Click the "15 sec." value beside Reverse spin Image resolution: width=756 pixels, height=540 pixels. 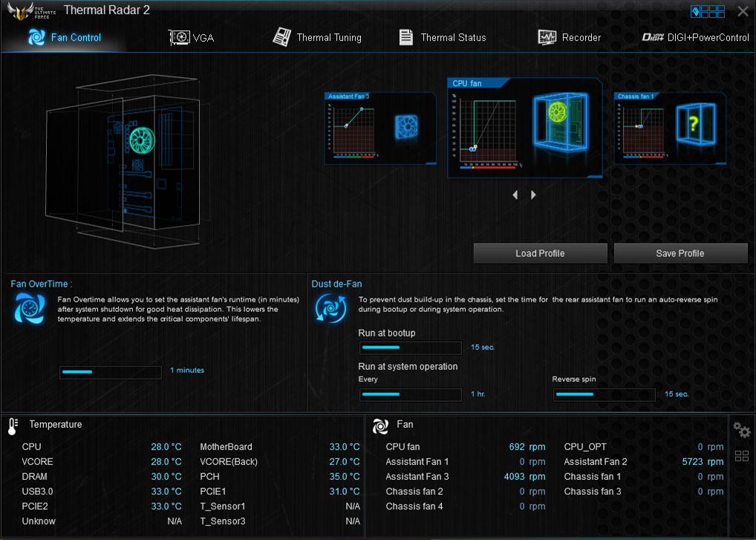click(677, 394)
